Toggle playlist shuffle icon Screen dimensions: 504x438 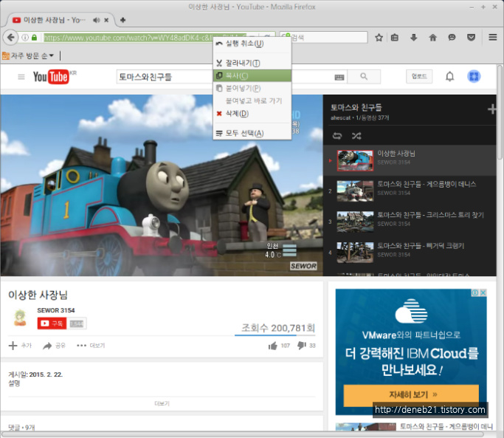pos(356,136)
